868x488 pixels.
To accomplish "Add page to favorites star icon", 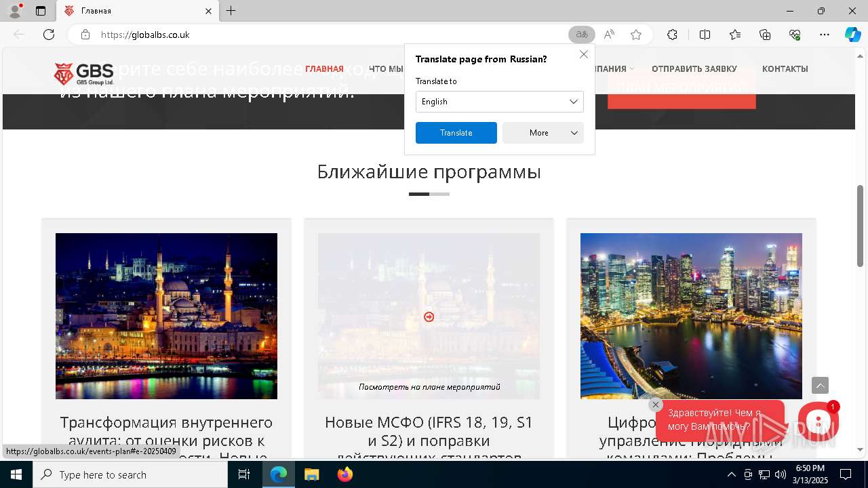I will coord(636,35).
